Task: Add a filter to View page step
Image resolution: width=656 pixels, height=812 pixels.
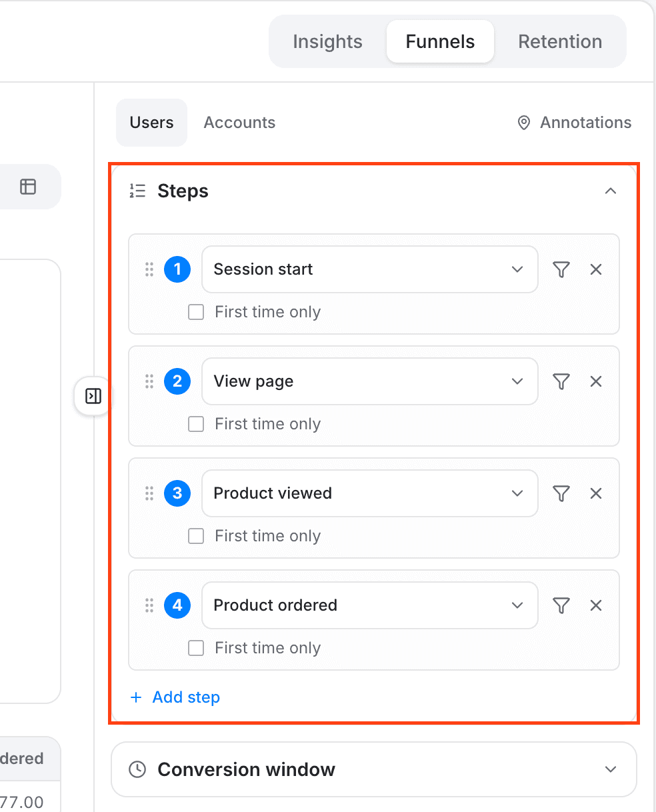Action: point(561,381)
